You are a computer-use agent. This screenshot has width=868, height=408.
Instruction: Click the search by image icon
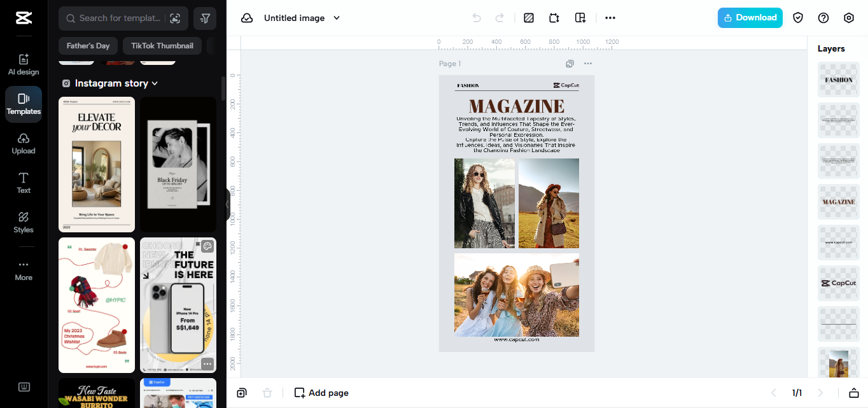click(x=175, y=18)
